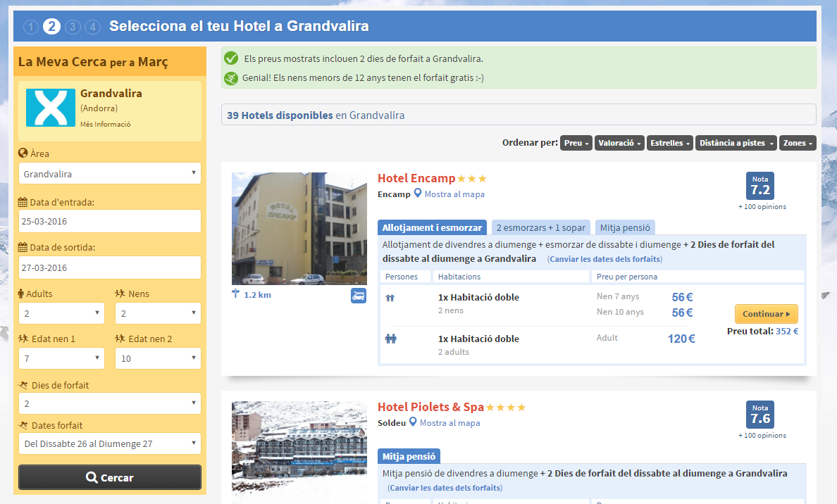Click the map pin icon next to Soldeu
The height and width of the screenshot is (504, 837).
coord(413,422)
